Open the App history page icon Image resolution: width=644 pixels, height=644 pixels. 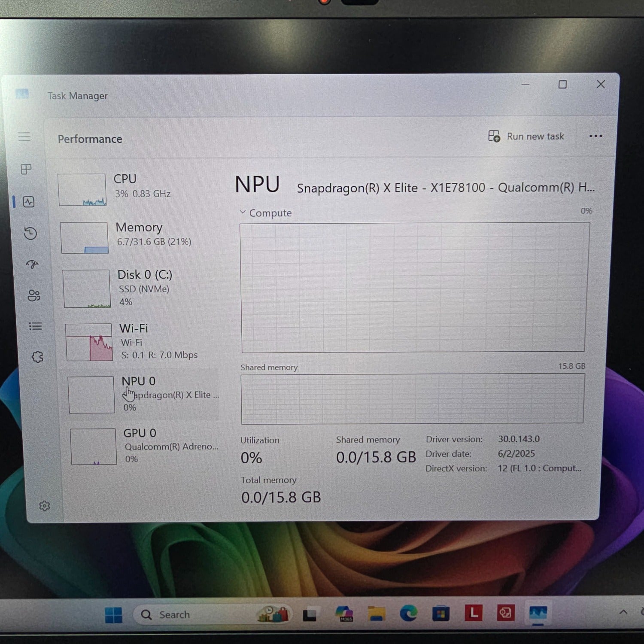click(x=30, y=233)
